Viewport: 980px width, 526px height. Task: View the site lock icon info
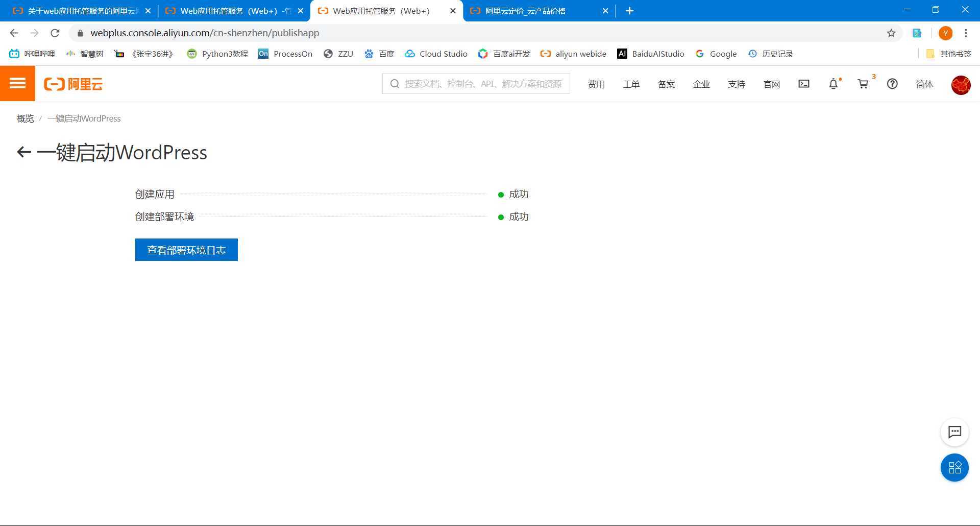(x=80, y=33)
